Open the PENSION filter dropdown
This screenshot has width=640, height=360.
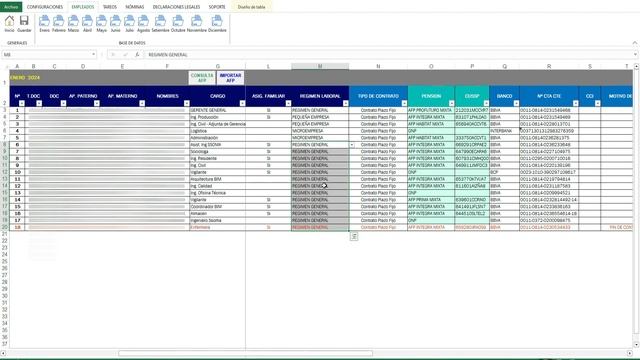(451, 103)
